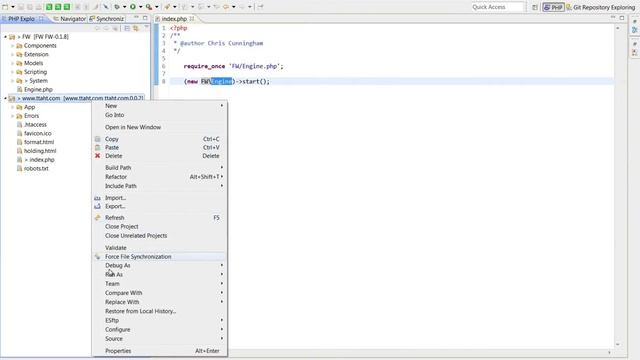Viewport: 640px width, 360px height.
Task: Click the green Run toolbar icon
Action: coord(133,7)
